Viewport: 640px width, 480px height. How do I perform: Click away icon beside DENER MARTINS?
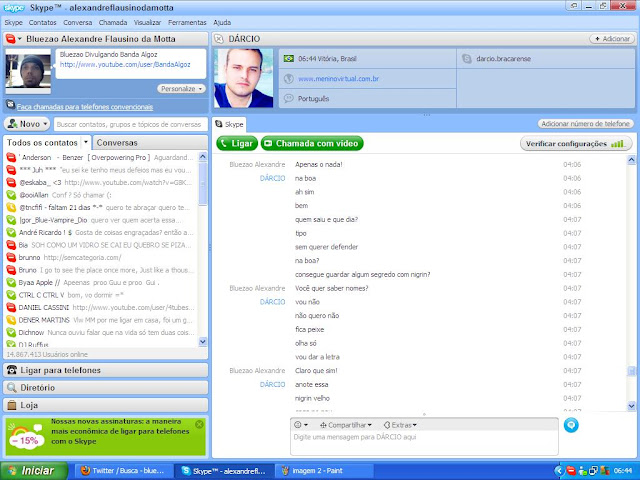point(11,320)
